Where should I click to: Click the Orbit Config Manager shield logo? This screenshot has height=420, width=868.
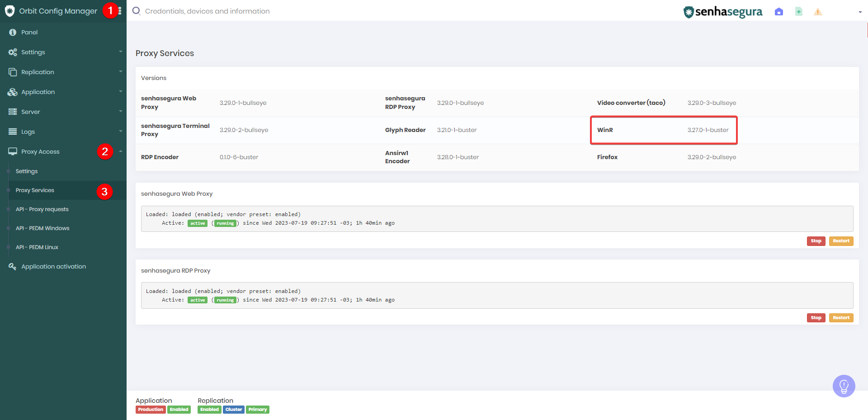tap(9, 11)
